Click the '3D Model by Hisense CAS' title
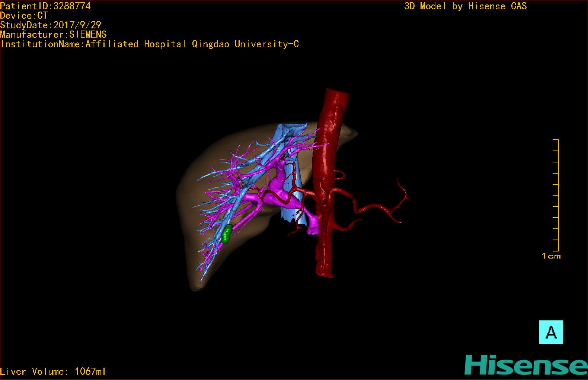The width and height of the screenshot is (588, 380). point(465,6)
